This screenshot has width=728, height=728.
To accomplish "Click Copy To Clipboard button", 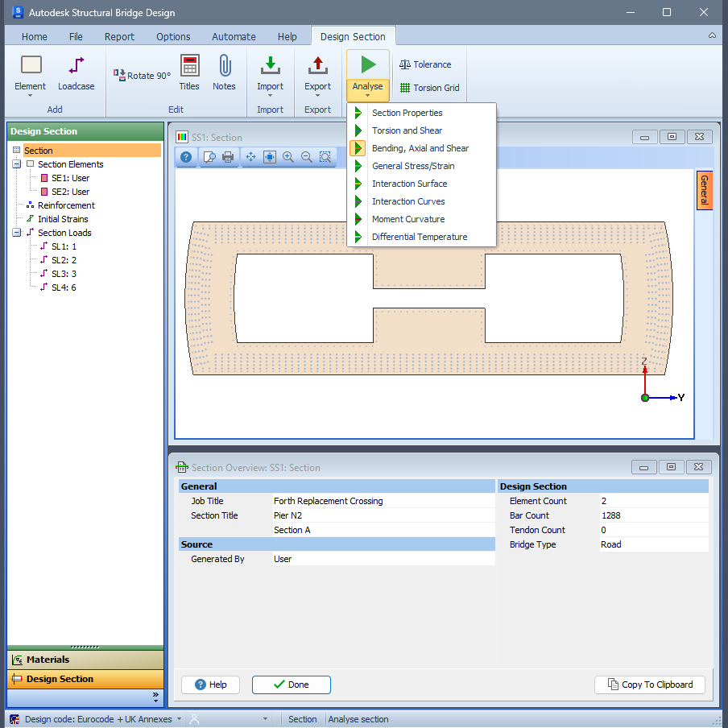I will click(650, 685).
